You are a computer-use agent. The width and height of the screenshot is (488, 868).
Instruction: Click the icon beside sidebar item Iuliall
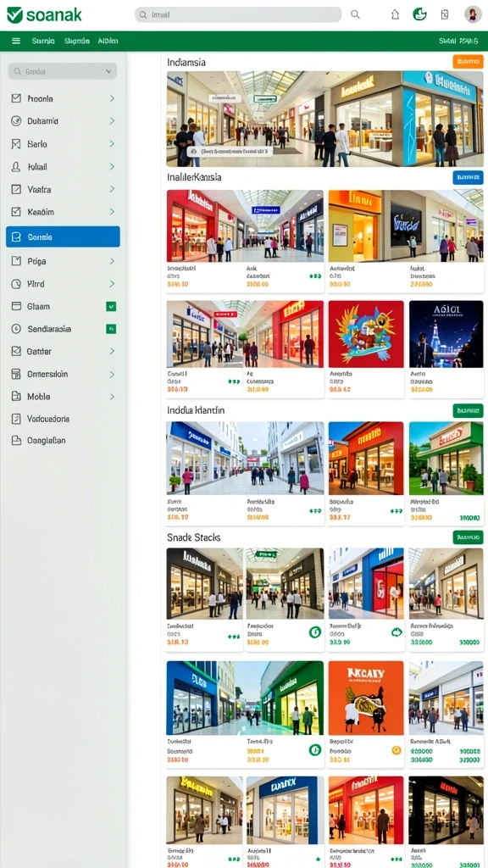click(16, 167)
